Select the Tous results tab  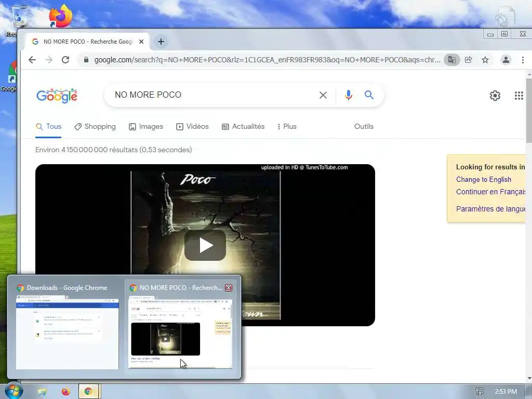(48, 127)
